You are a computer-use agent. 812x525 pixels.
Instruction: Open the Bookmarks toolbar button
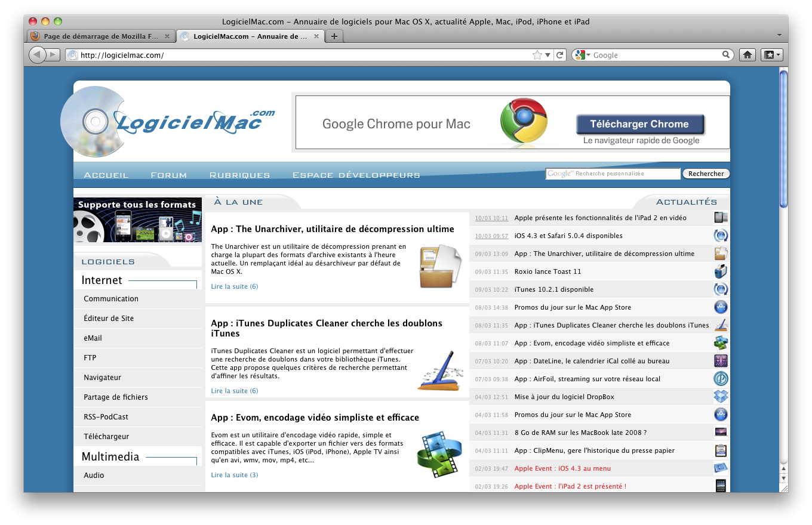coord(771,55)
